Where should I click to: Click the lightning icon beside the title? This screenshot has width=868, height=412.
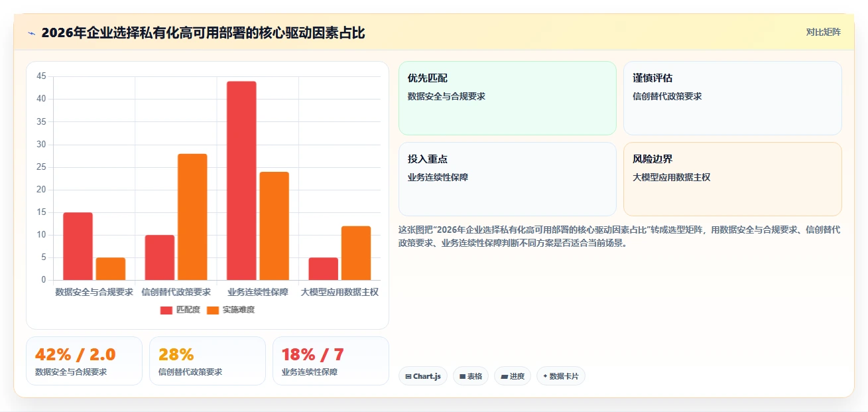(x=32, y=33)
